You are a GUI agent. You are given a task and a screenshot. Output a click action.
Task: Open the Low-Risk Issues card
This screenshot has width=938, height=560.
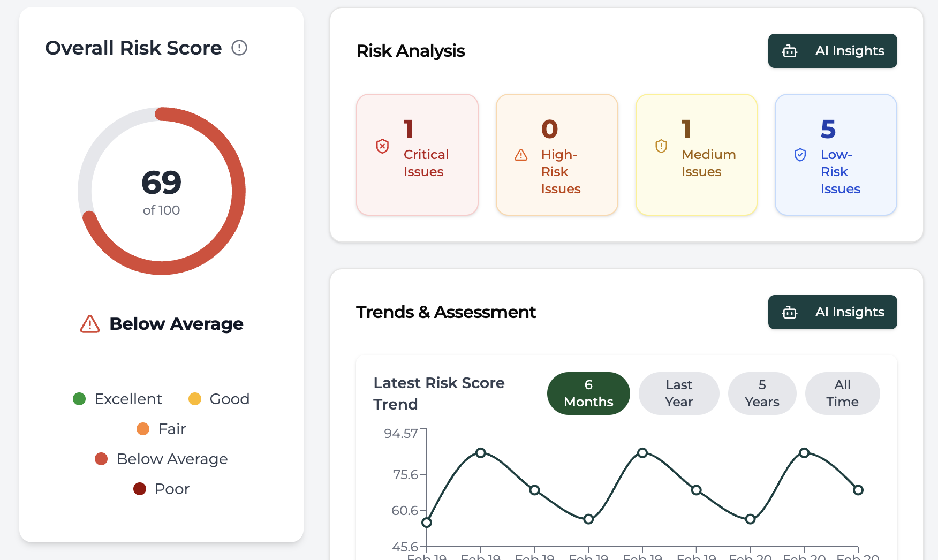pos(835,155)
